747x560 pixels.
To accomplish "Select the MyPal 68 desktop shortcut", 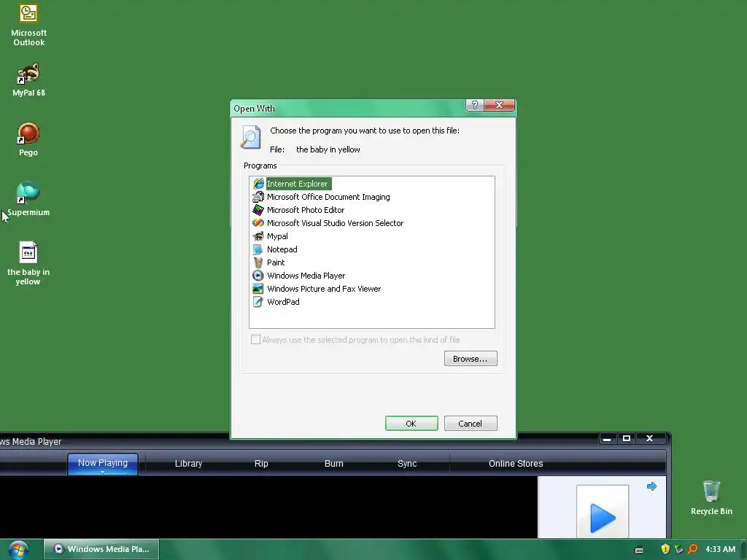I will (28, 79).
